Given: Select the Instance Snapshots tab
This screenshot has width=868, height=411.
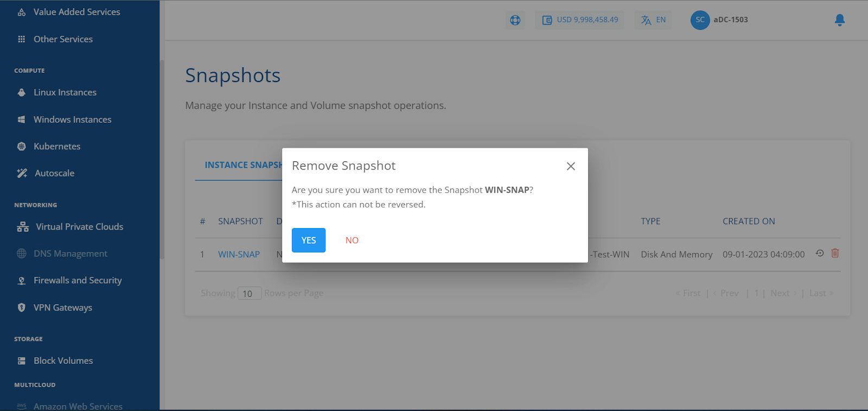Looking at the screenshot, I should [243, 165].
